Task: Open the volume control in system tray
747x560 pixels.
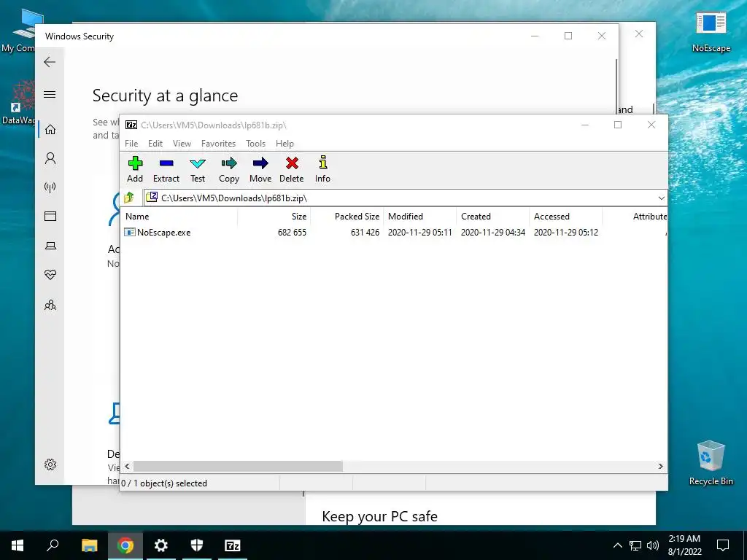Action: click(x=653, y=545)
